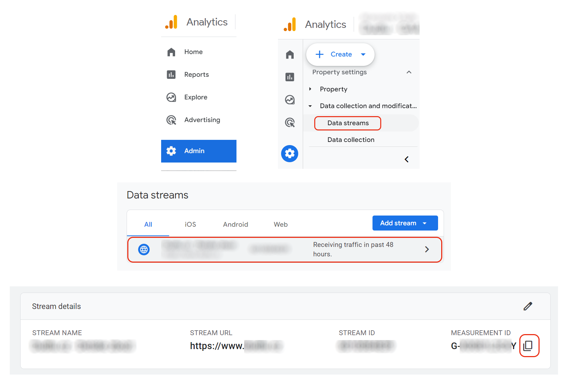Screen dimensions: 572x392
Task: Open the Add stream dropdown
Action: tap(405, 223)
